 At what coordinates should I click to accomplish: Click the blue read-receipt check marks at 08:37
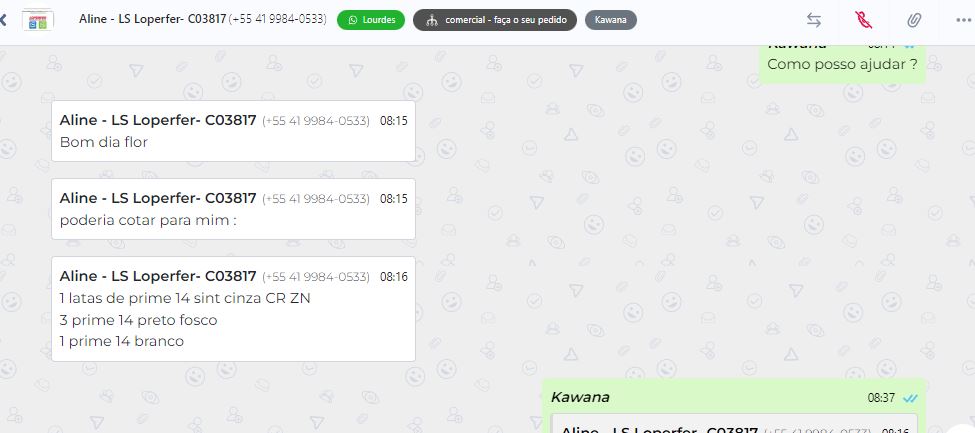(910, 398)
